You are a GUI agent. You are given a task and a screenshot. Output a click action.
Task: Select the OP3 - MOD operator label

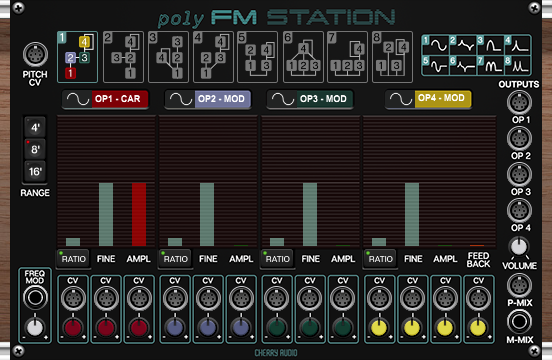click(x=325, y=99)
